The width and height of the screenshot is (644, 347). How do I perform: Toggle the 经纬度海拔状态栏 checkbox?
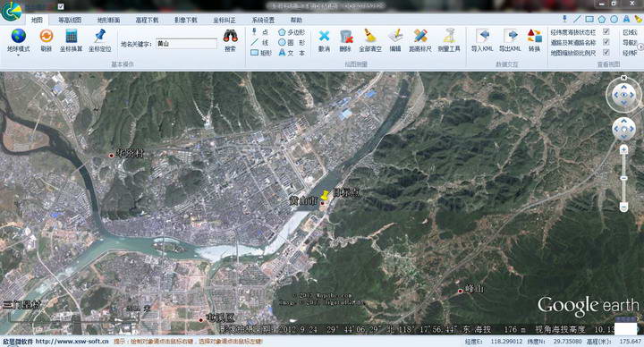(606, 31)
